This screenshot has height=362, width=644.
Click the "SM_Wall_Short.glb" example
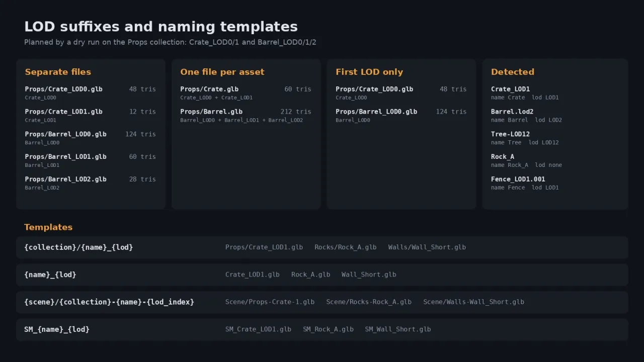(398, 329)
